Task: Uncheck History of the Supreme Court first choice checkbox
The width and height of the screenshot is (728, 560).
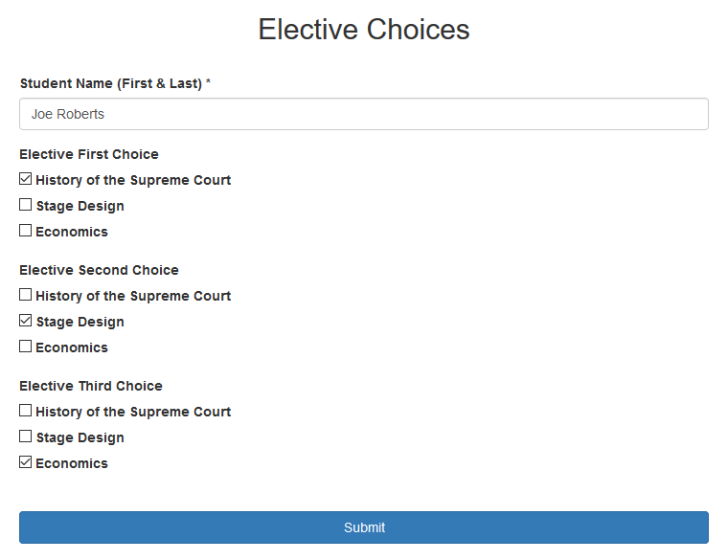Action: [x=26, y=179]
